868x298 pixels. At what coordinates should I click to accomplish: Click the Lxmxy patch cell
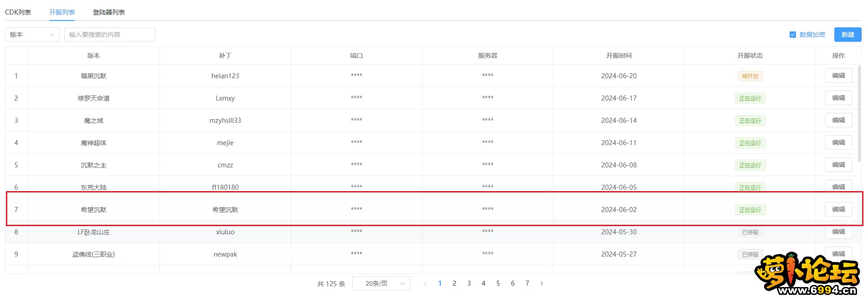(x=225, y=98)
